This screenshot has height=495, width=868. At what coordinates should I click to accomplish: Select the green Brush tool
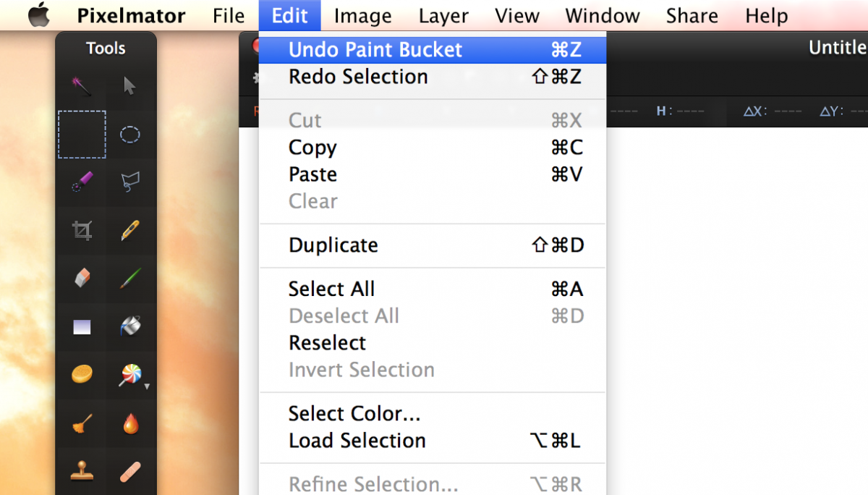(130, 279)
